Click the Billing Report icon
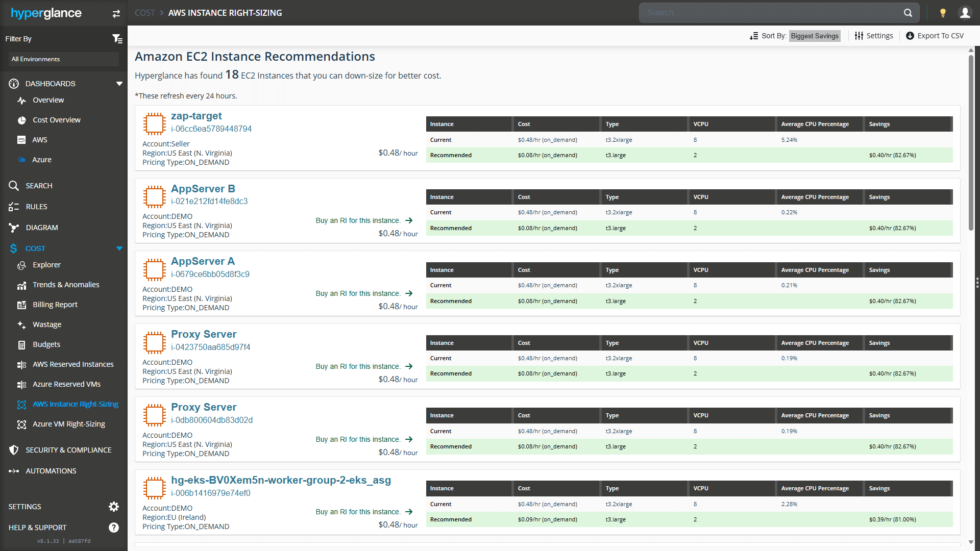This screenshot has width=980, height=551. click(x=21, y=305)
